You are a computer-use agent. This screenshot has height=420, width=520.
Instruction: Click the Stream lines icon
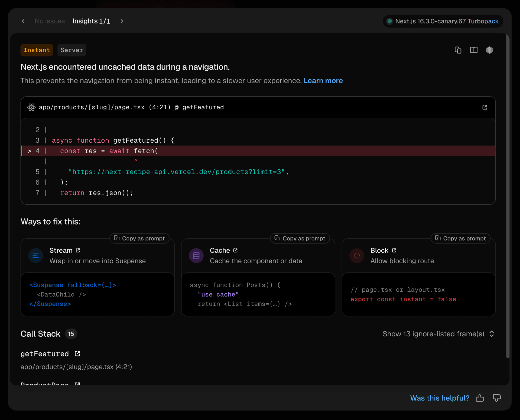(x=36, y=255)
